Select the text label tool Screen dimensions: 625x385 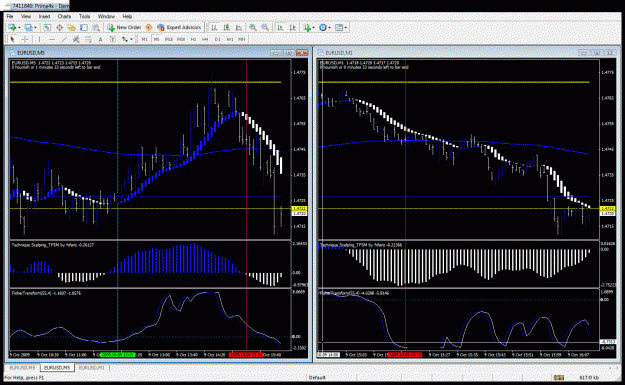pos(113,39)
